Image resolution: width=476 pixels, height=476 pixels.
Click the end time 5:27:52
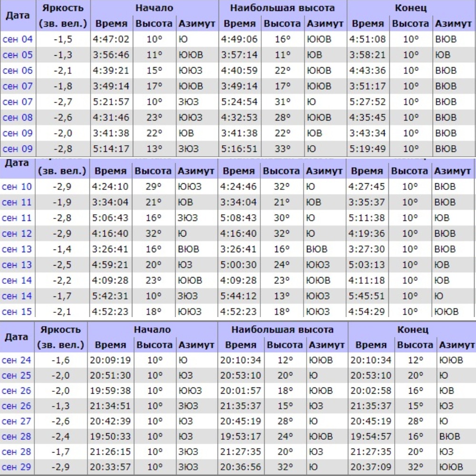pos(367,102)
